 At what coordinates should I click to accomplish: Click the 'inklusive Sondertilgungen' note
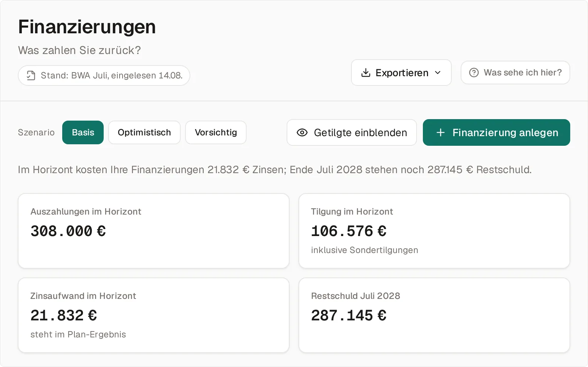pyautogui.click(x=364, y=250)
